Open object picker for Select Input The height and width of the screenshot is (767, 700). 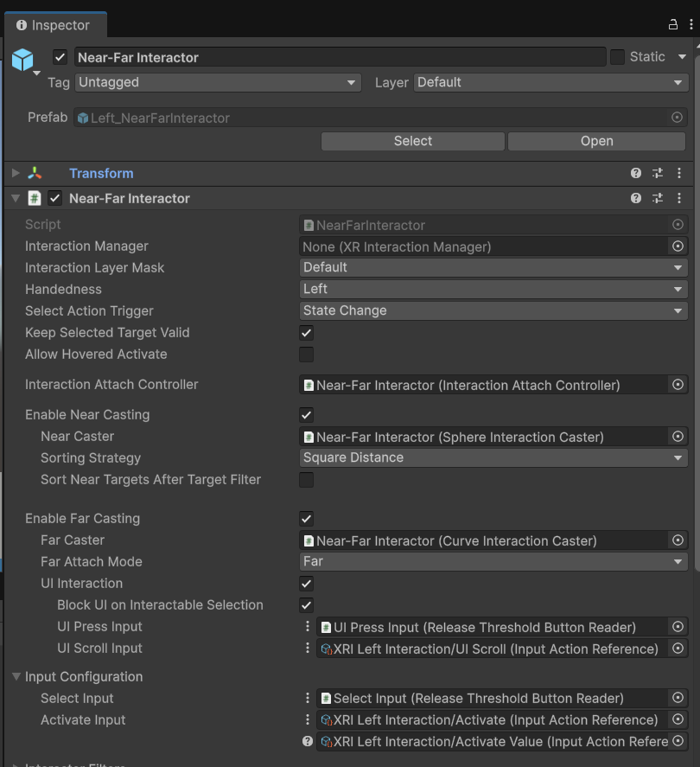[678, 698]
